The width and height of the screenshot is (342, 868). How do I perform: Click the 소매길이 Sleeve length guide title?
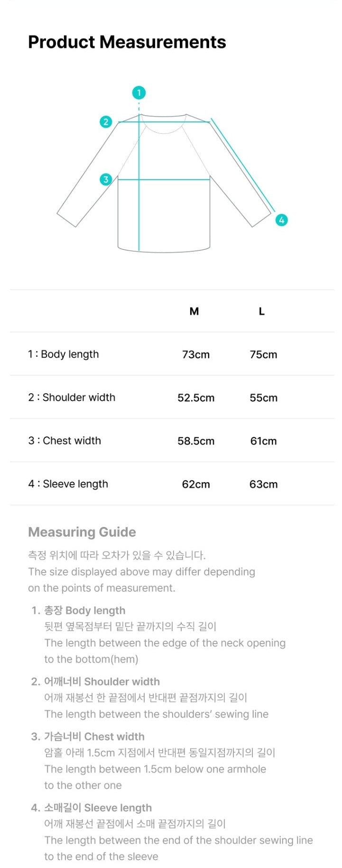(x=98, y=808)
